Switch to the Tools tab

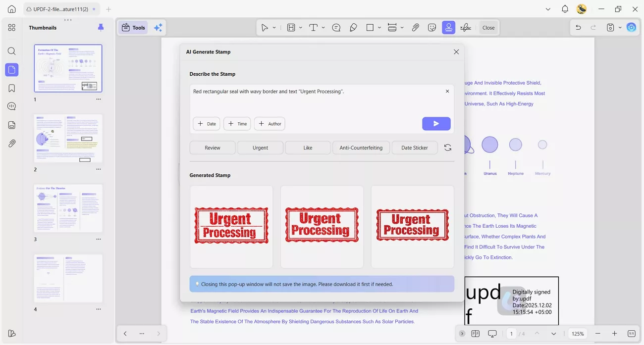(x=133, y=27)
